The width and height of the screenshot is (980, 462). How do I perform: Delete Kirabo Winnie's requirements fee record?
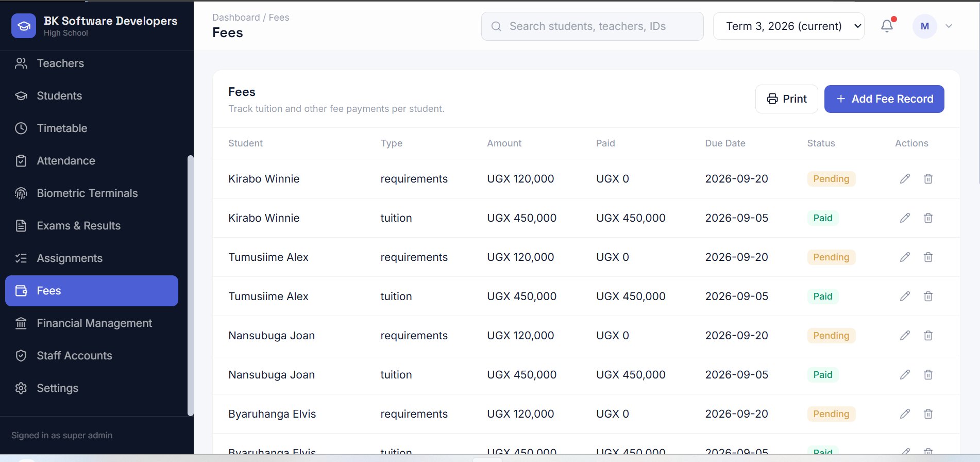[x=928, y=179]
